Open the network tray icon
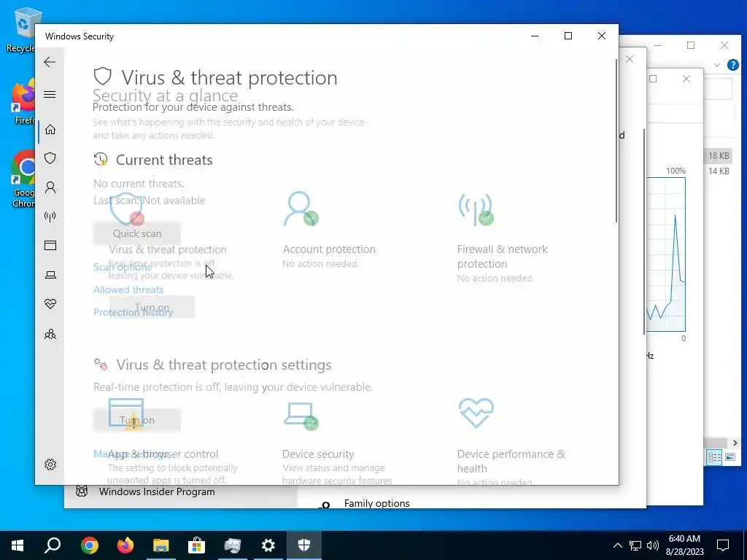This screenshot has width=747, height=560. point(635,545)
